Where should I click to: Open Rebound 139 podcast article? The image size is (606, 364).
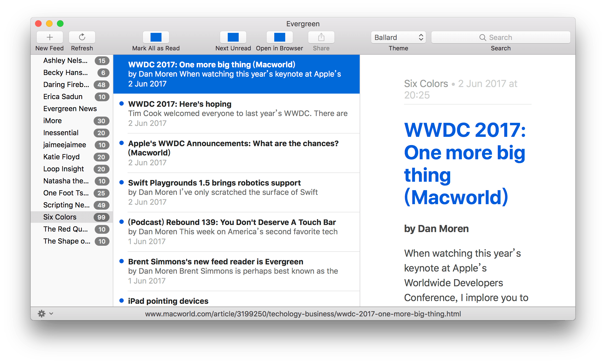(236, 232)
